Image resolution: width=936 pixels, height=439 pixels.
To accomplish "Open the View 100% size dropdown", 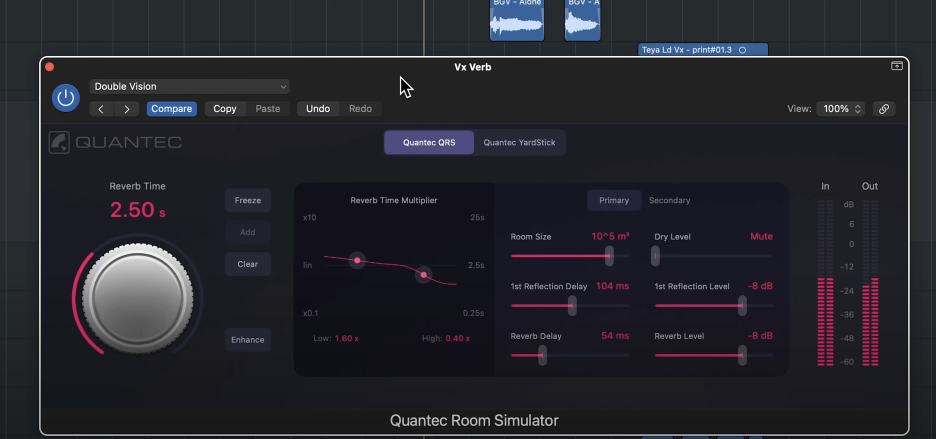I will click(x=840, y=109).
